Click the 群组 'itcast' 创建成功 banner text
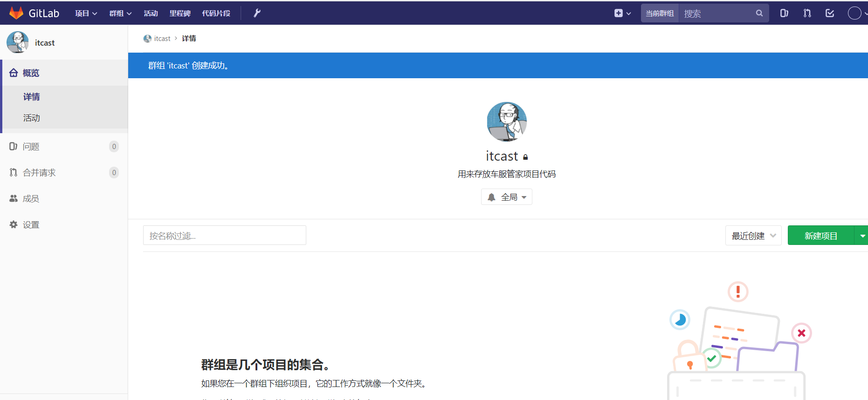 click(x=188, y=66)
